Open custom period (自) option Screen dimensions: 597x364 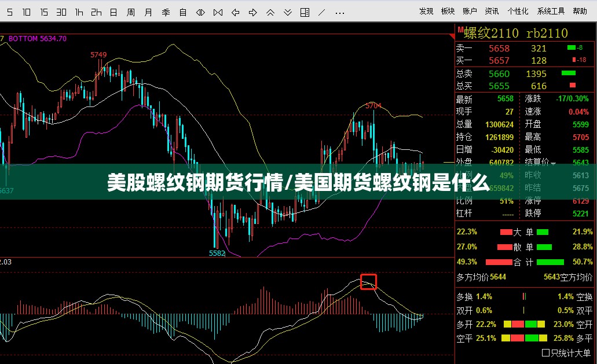coord(183,13)
